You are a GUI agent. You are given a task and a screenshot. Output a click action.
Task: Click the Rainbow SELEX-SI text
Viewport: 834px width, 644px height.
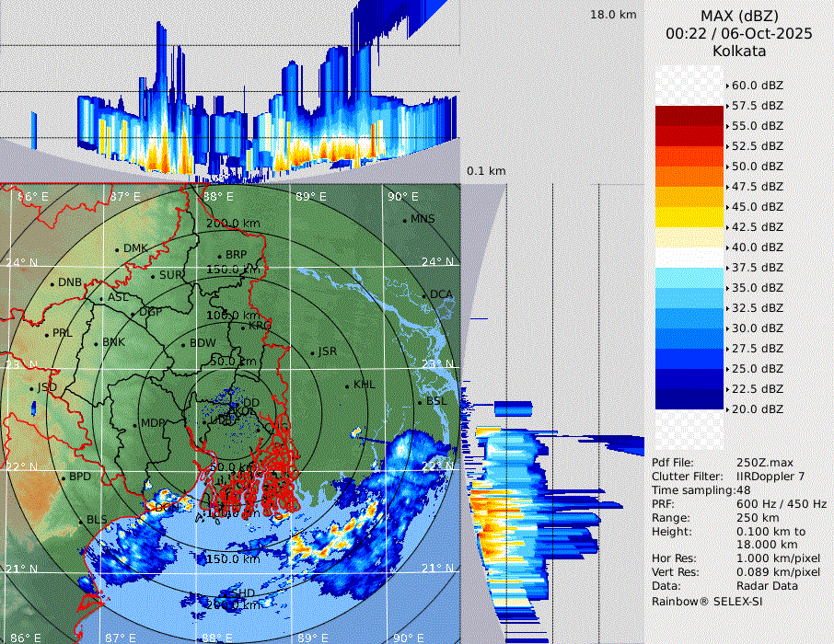(707, 601)
